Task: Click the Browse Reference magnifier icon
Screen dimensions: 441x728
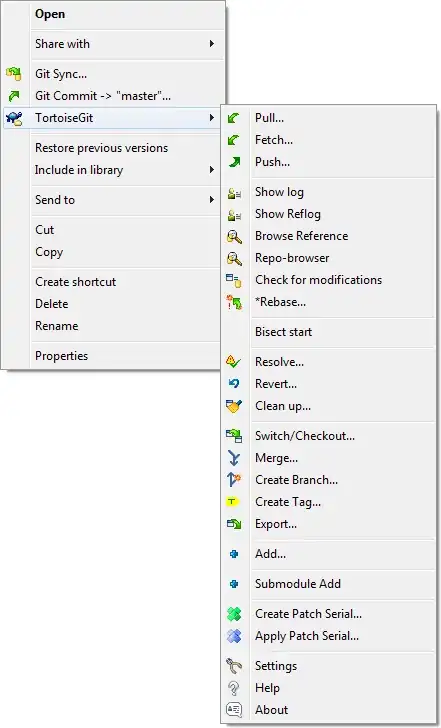Action: coord(234,236)
